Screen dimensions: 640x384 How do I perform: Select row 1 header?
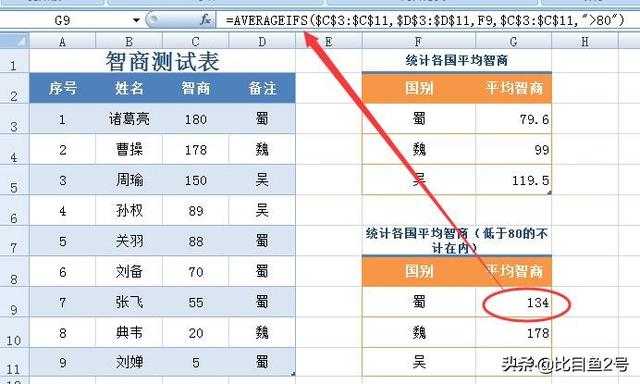(14, 61)
